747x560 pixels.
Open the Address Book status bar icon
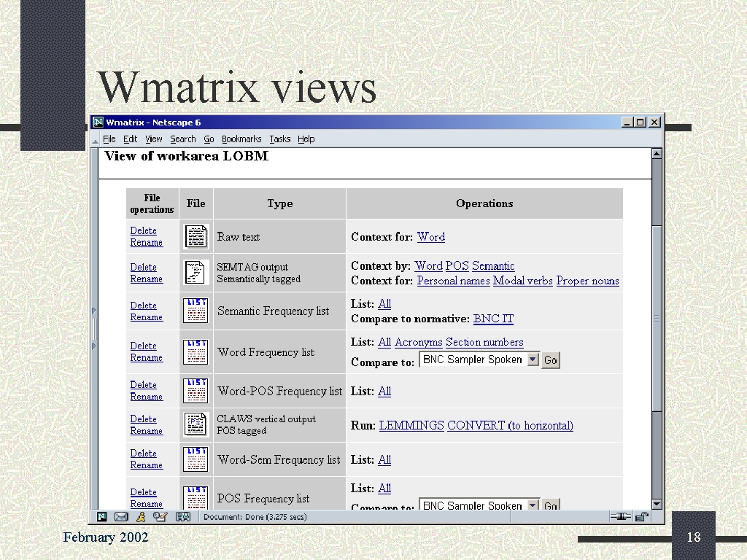click(183, 517)
